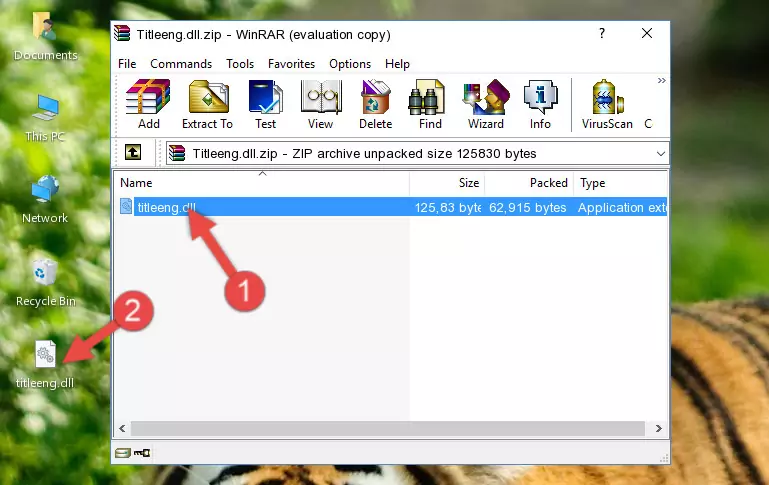Image resolution: width=769 pixels, height=485 pixels.
Task: Sort by the Packed column header
Action: point(529,183)
